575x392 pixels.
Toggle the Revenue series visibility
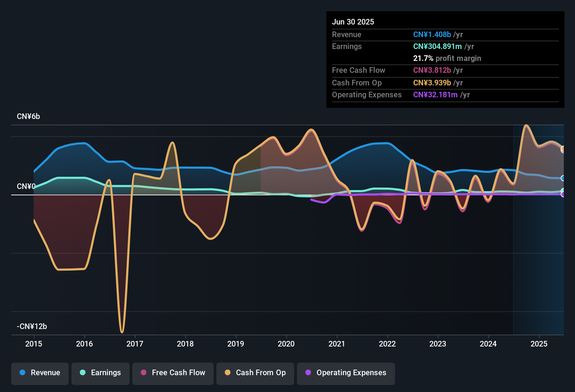click(40, 373)
